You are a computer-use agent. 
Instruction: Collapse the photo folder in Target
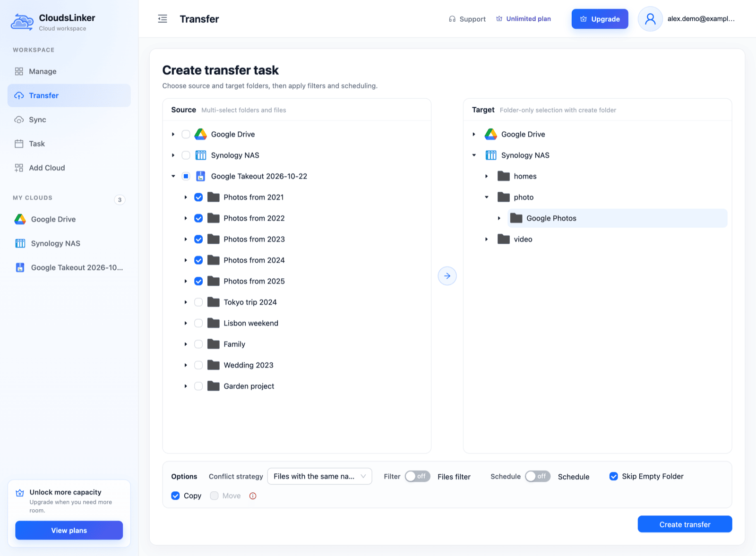[487, 197]
